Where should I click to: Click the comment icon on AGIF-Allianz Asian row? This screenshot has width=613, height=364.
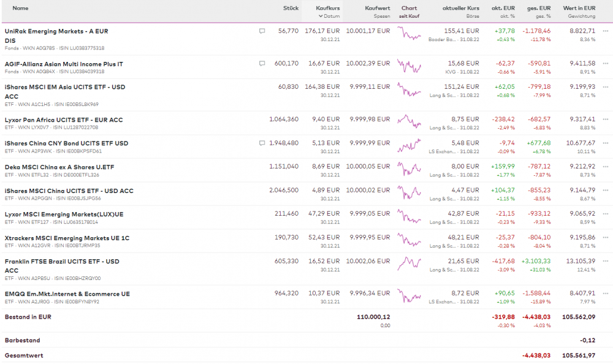[x=262, y=63]
